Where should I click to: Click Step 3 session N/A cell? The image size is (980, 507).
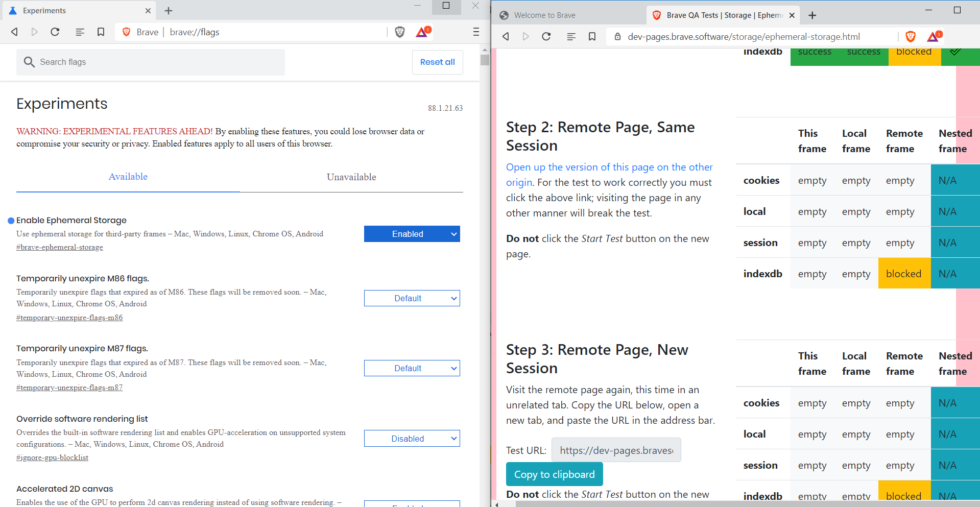pyautogui.click(x=955, y=465)
